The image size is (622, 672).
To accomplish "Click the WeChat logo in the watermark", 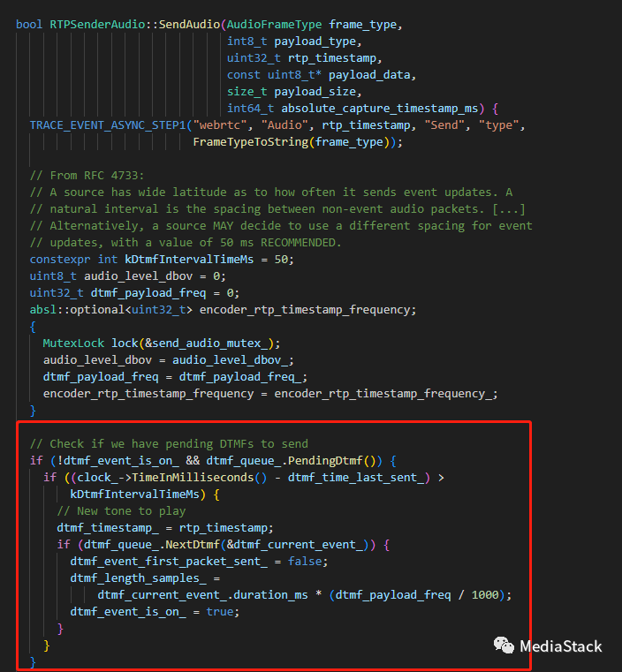I will (x=503, y=646).
